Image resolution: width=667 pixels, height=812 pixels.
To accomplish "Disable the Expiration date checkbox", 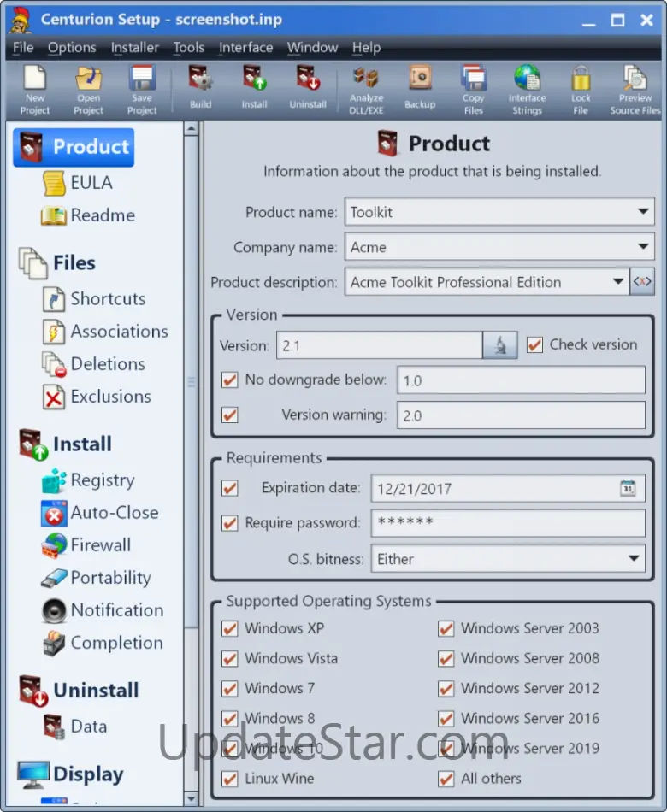I will coord(229,488).
